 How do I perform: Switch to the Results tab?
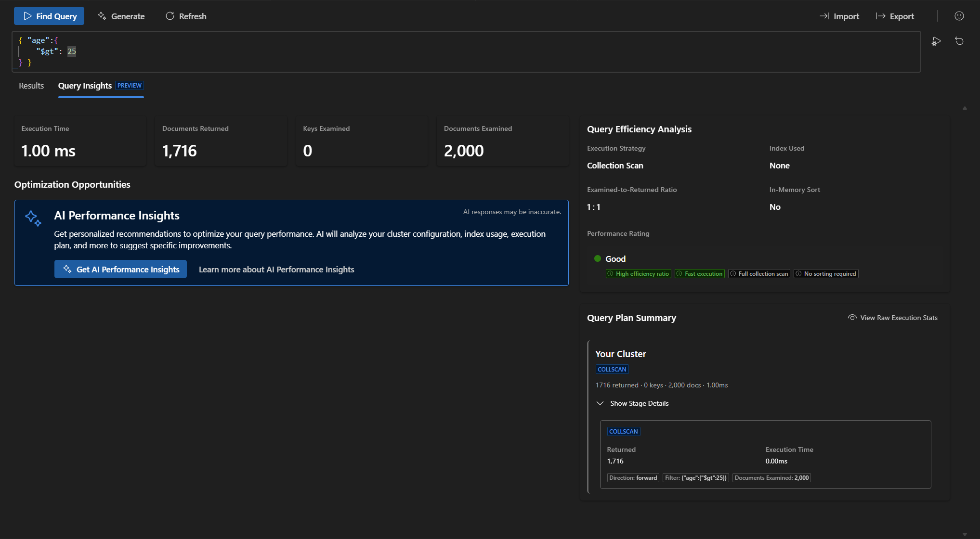coord(31,86)
